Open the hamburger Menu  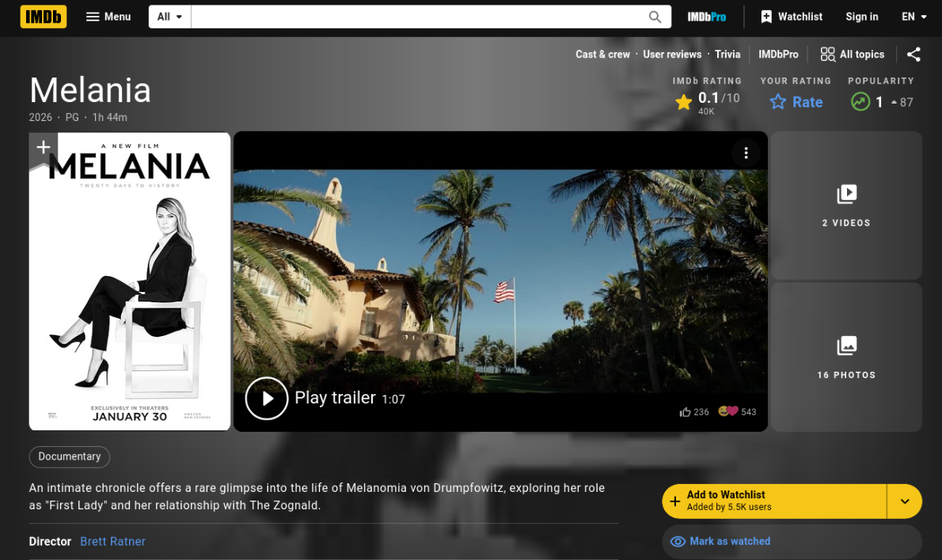click(108, 17)
